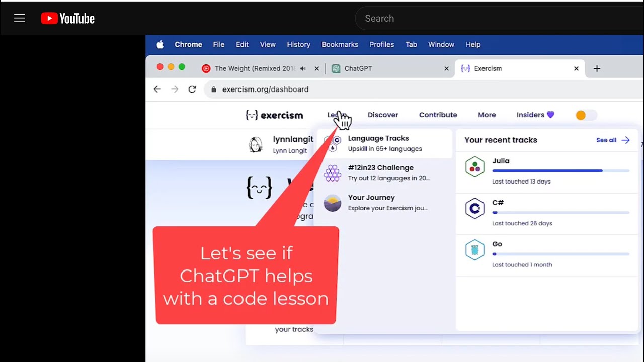Open the #12in23 Challenge entry

click(x=385, y=173)
